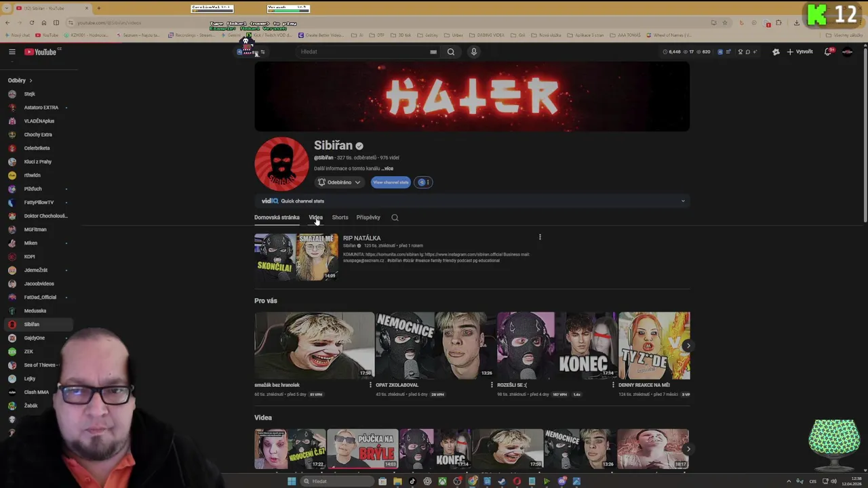Open the notifications bell
The width and height of the screenshot is (868, 488).
click(828, 52)
